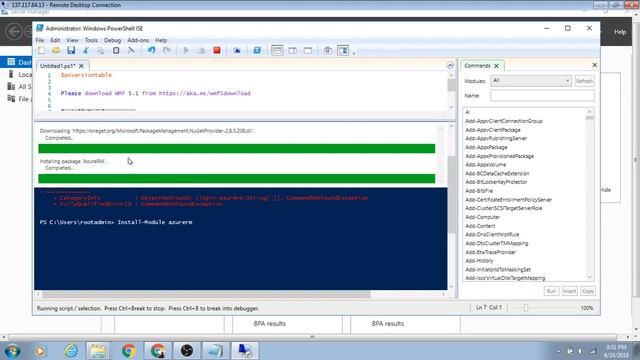Screen dimensions: 640x360
Task: Open New Remote PowerShell Tab icon
Action: click(x=237, y=50)
